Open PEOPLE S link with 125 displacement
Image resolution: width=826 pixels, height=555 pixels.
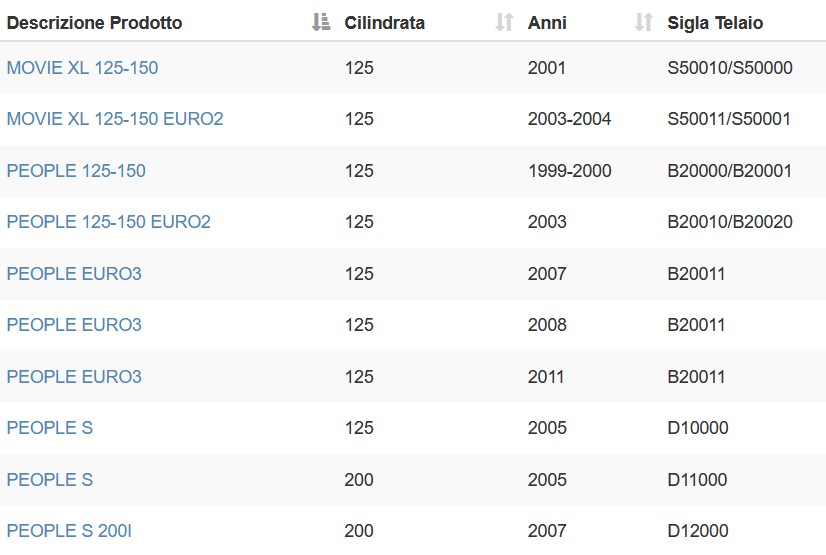(x=50, y=428)
